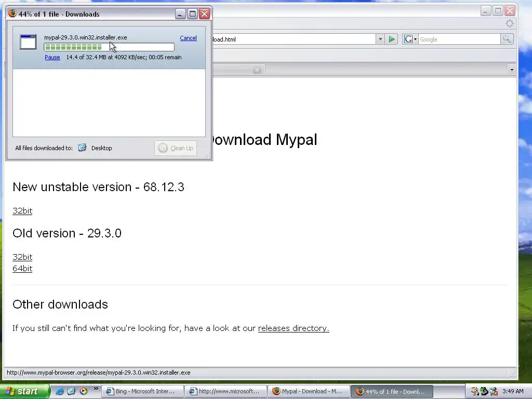Maximize the Downloads window
The height and width of the screenshot is (399, 532).
(x=192, y=14)
